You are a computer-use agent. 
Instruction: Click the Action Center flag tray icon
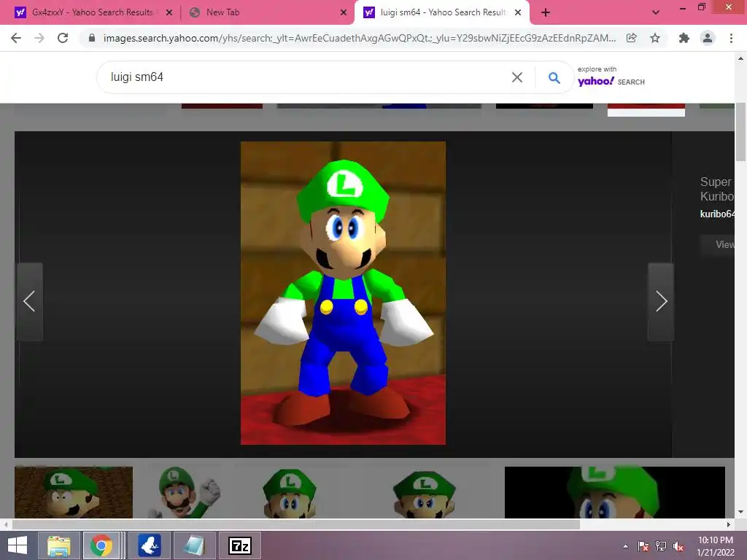(643, 546)
